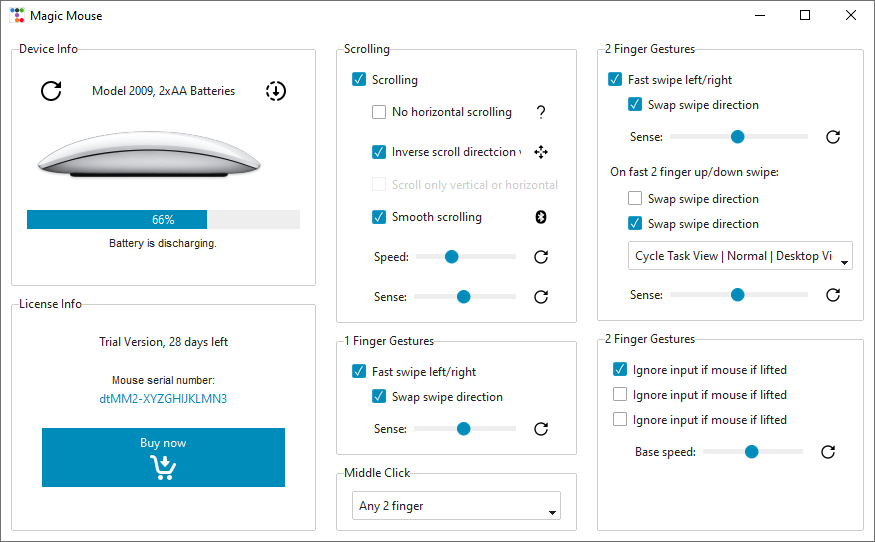Reset the 1 Finger Gestures Sense slider
875x542 pixels.
[541, 429]
